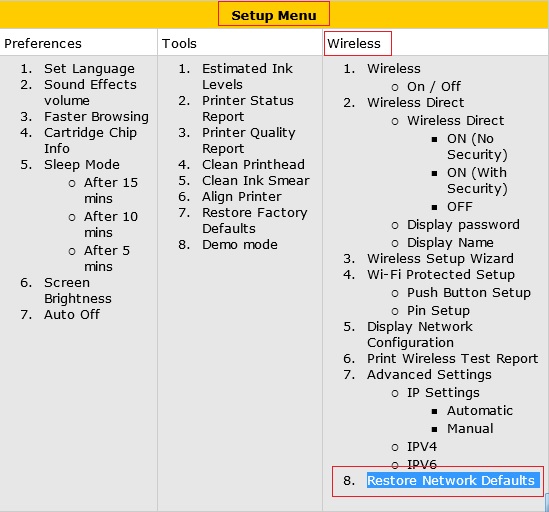Select Advanced Settings entry

point(429,375)
